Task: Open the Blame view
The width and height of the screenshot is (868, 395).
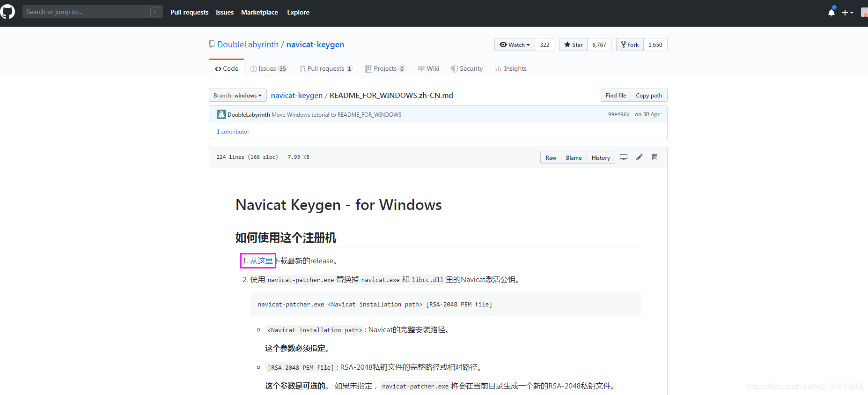Action: (x=574, y=157)
